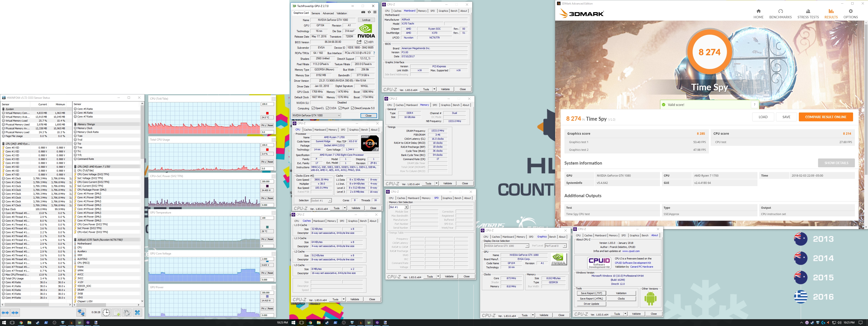
Task: Open 3DMark Stress Tests section
Action: tap(808, 14)
